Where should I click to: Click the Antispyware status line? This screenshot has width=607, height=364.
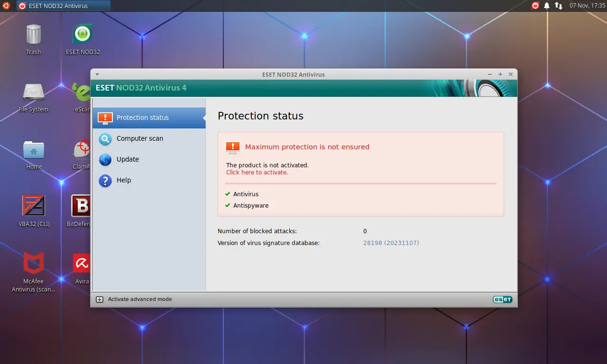247,206
